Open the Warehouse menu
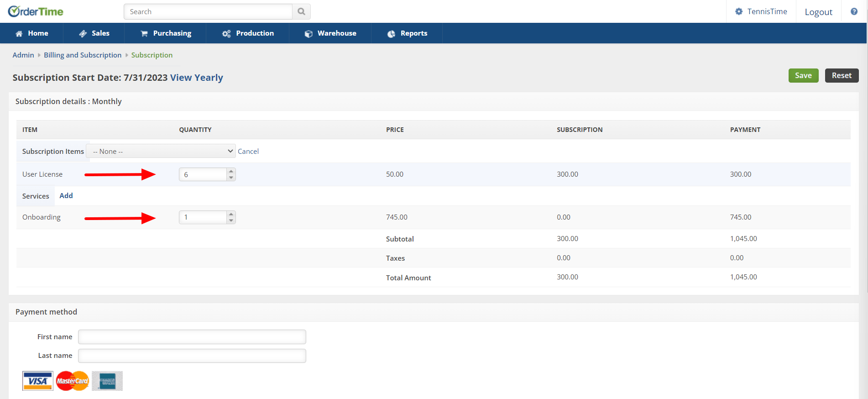 pos(330,33)
